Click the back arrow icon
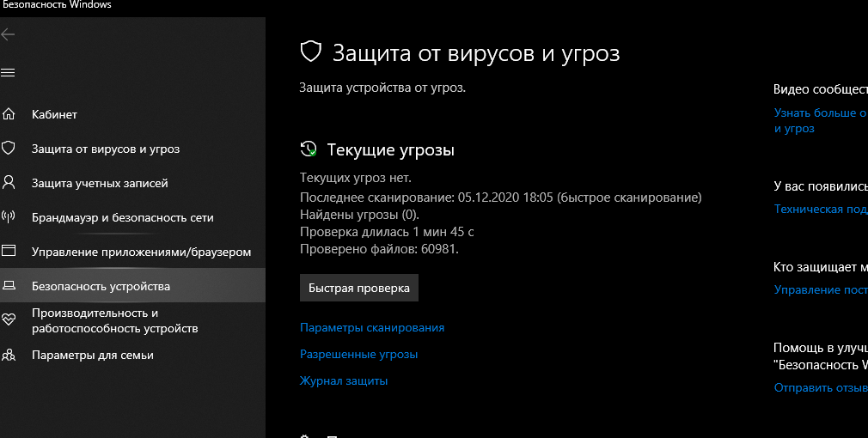Viewport: 868px width, 438px height. pyautogui.click(x=8, y=35)
